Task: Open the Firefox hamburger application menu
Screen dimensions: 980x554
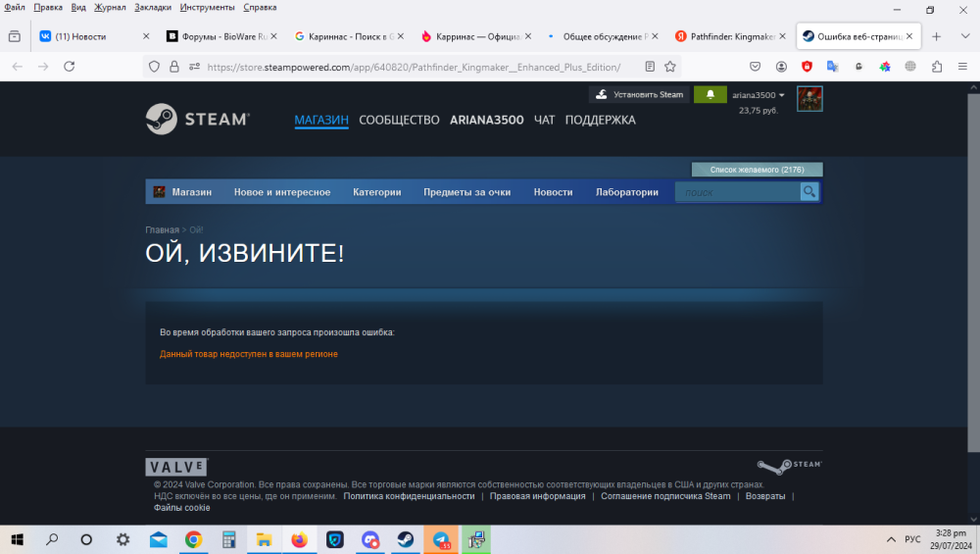Action: (x=962, y=67)
